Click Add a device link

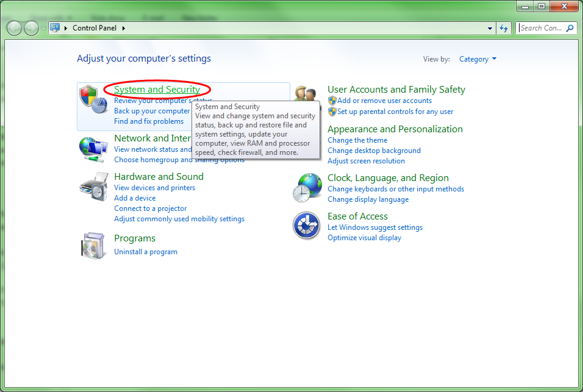(x=135, y=198)
